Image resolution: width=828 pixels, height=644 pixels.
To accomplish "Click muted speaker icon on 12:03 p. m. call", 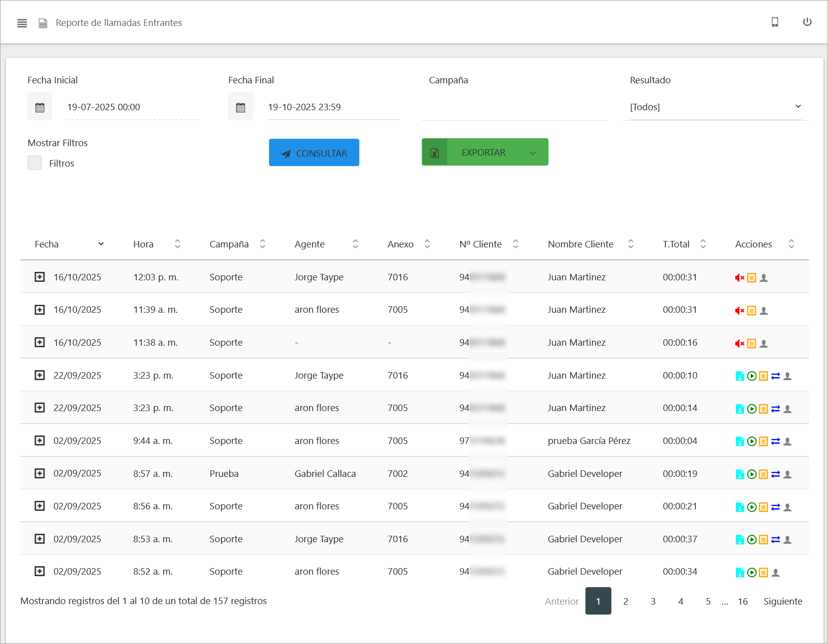I will [739, 278].
